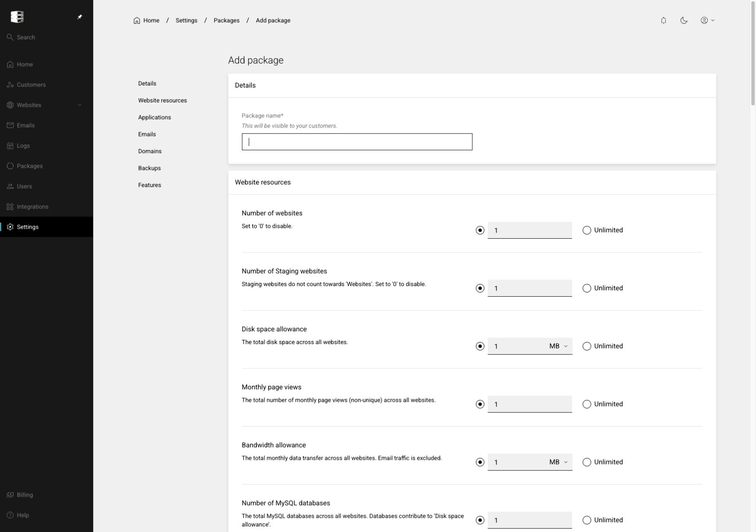756x532 pixels.
Task: Expand the Websites sidebar submenu
Action: 79,105
